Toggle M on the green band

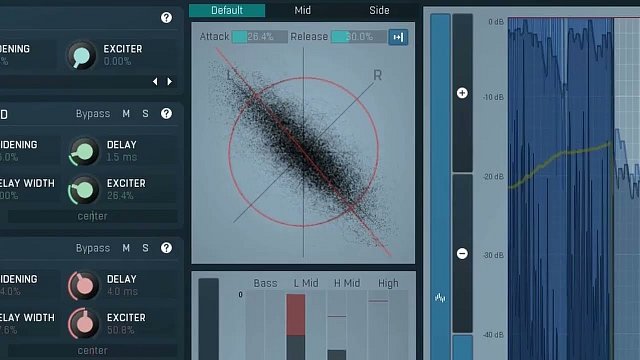click(126, 113)
